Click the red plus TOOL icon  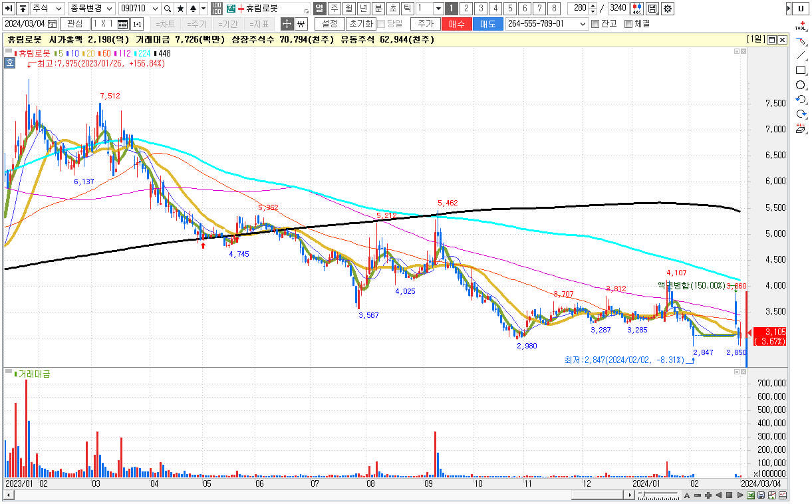[x=801, y=27]
